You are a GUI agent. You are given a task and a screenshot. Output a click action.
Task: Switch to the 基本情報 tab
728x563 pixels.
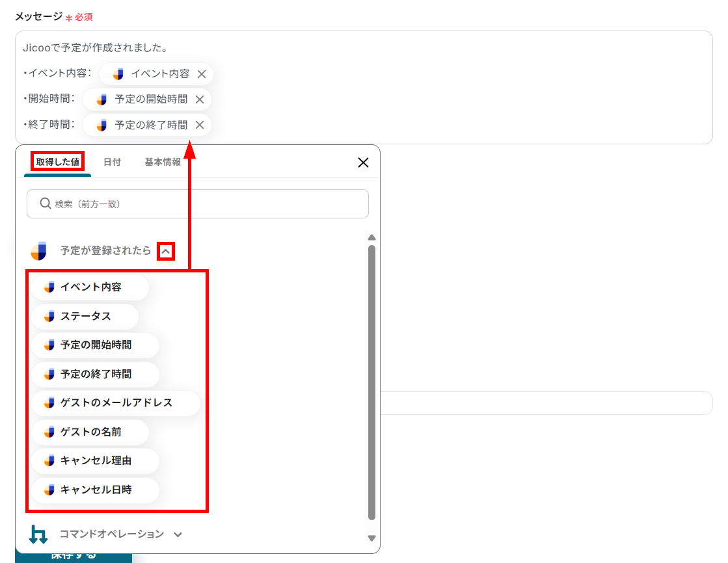163,162
